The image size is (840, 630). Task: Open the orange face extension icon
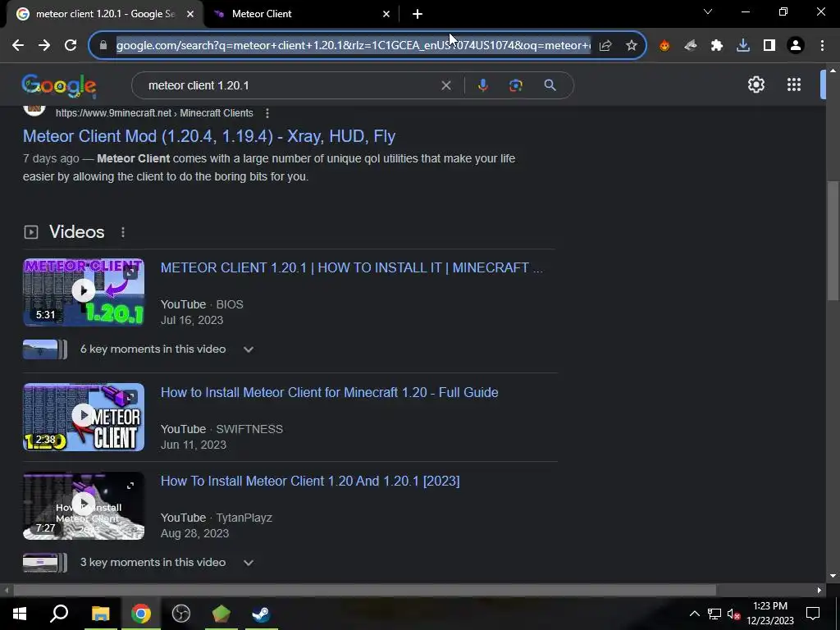click(x=664, y=46)
